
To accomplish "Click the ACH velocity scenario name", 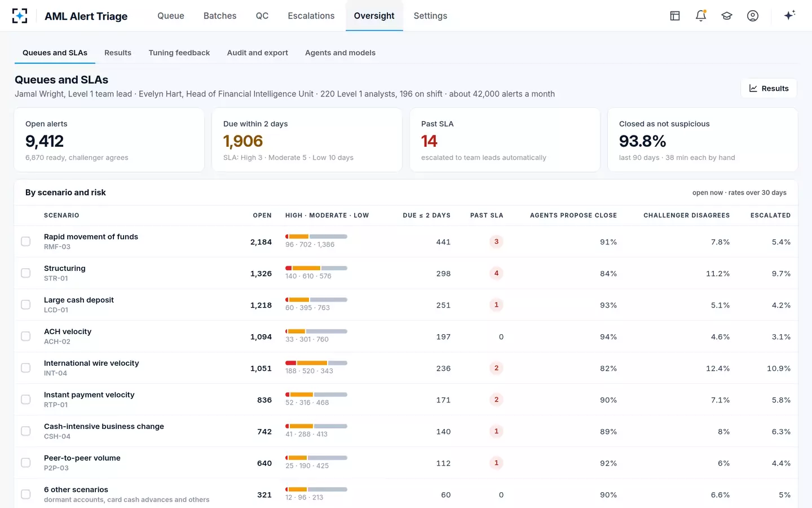I will [x=68, y=331].
